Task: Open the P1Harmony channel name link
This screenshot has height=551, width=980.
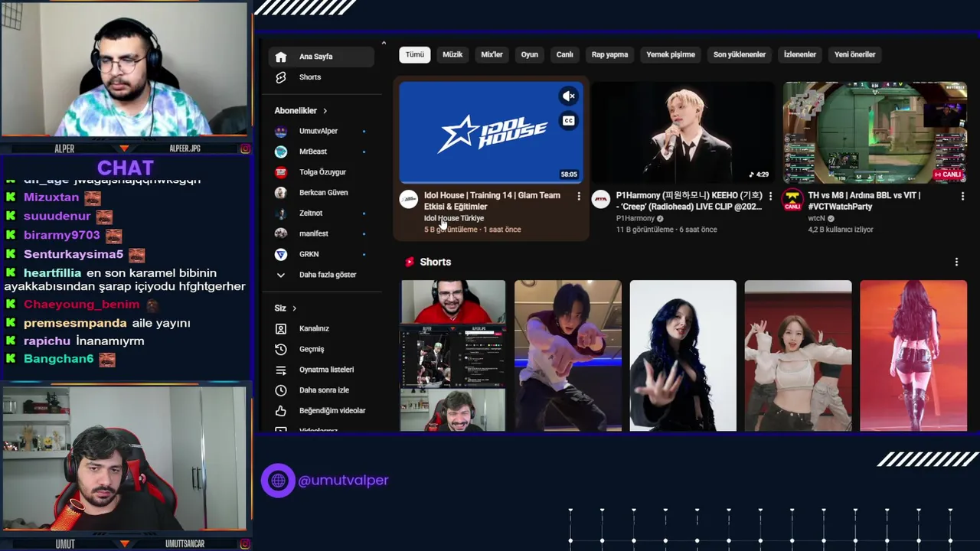Action: 635,218
